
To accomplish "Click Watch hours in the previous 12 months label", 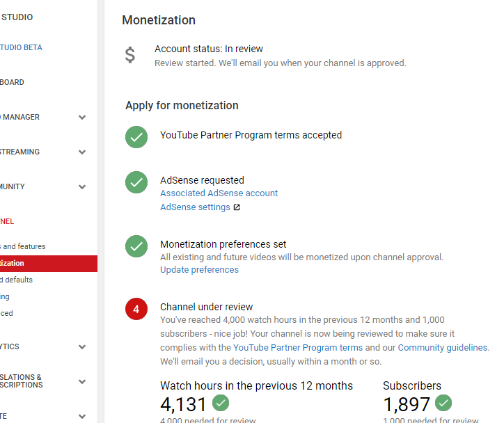I will coord(256,385).
